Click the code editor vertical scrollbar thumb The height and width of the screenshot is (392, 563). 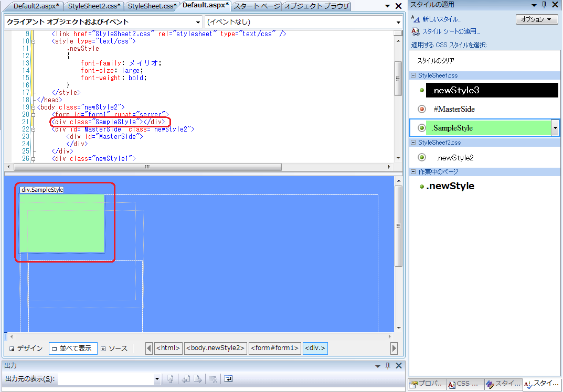coord(398,79)
